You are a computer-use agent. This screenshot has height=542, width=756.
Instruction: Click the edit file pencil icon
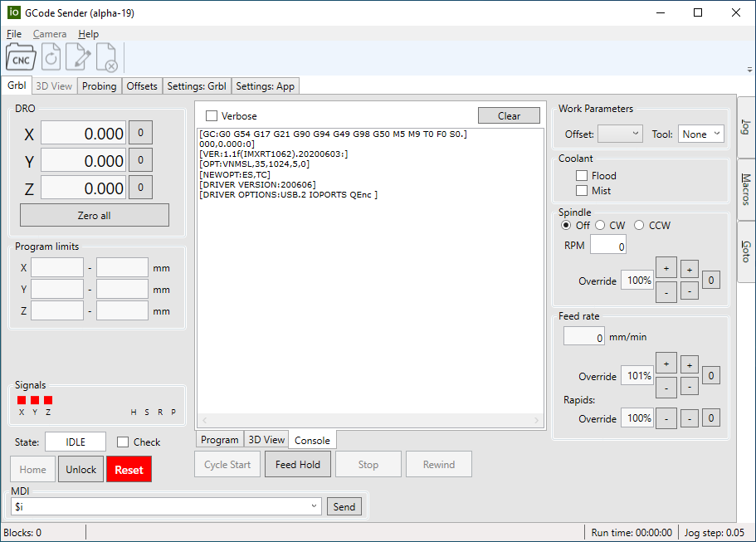(79, 58)
